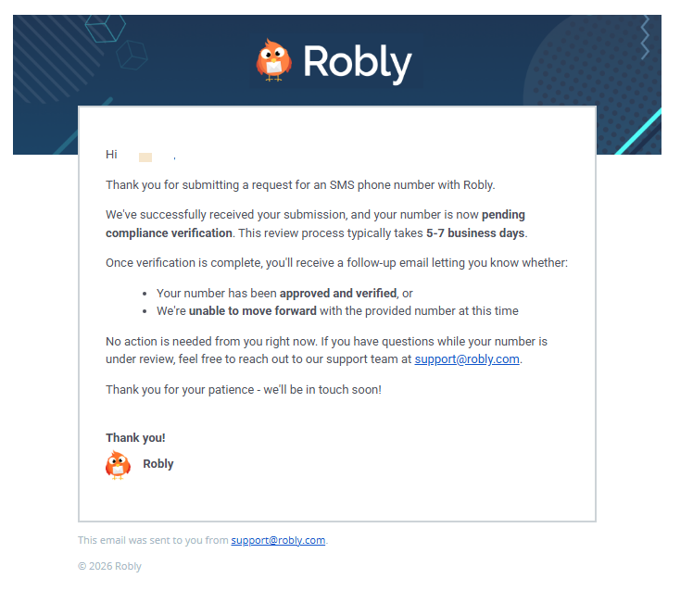This screenshot has width=693, height=616.
Task: Click the redacted recipient name after Hi
Action: coord(145,156)
